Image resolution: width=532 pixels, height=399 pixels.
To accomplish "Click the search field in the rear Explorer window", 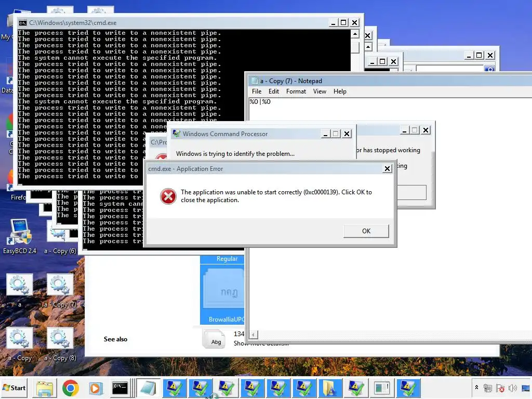I will tap(450, 69).
